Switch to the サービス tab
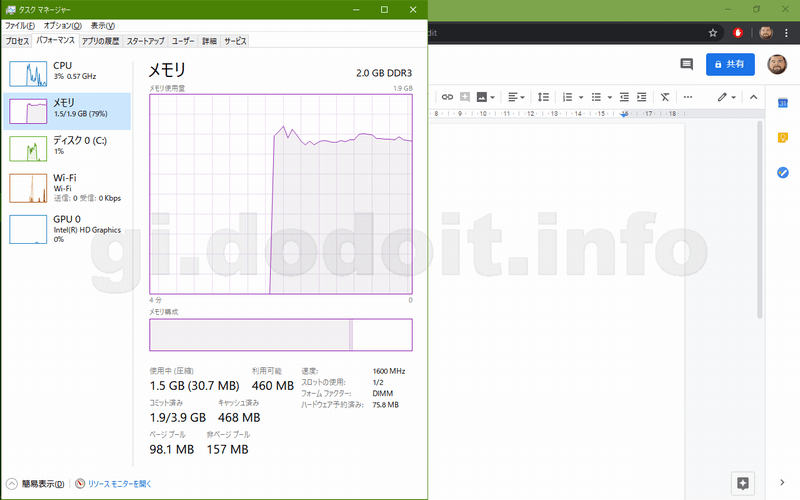The image size is (800, 500). point(235,41)
